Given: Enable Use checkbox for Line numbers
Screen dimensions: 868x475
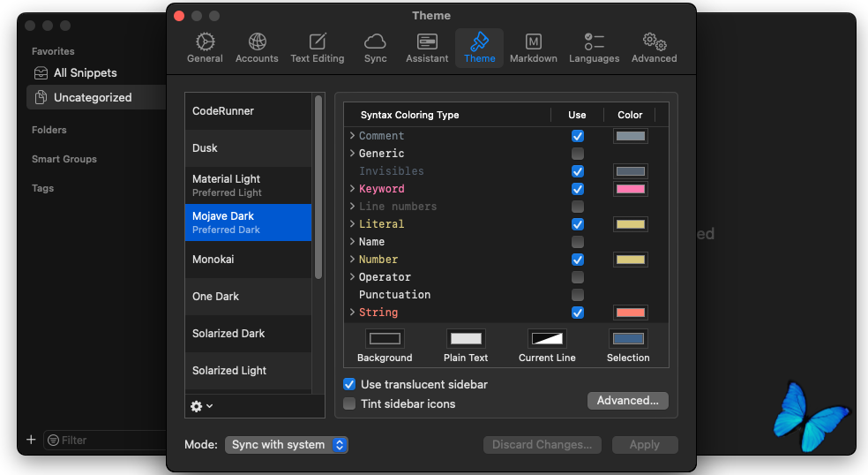Looking at the screenshot, I should coord(578,207).
